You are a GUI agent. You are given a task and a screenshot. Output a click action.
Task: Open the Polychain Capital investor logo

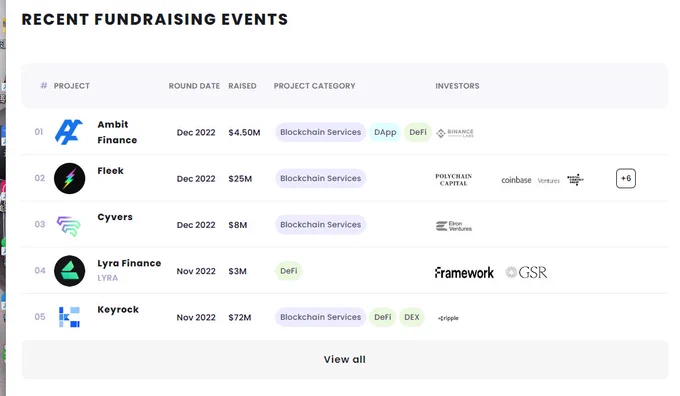click(454, 180)
